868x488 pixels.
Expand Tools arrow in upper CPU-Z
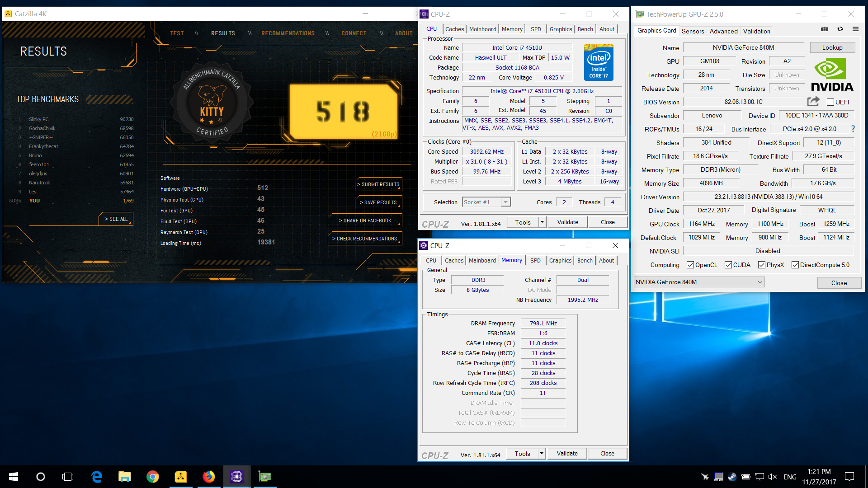click(542, 222)
